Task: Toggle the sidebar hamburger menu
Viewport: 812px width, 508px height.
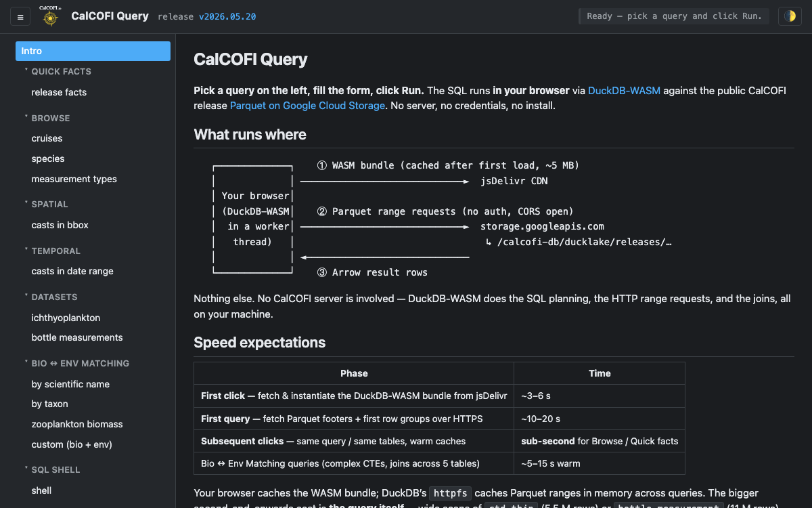Action: tap(20, 17)
